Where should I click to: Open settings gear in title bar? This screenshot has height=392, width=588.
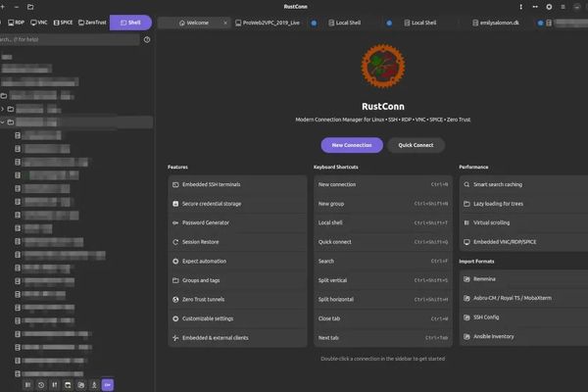[549, 7]
